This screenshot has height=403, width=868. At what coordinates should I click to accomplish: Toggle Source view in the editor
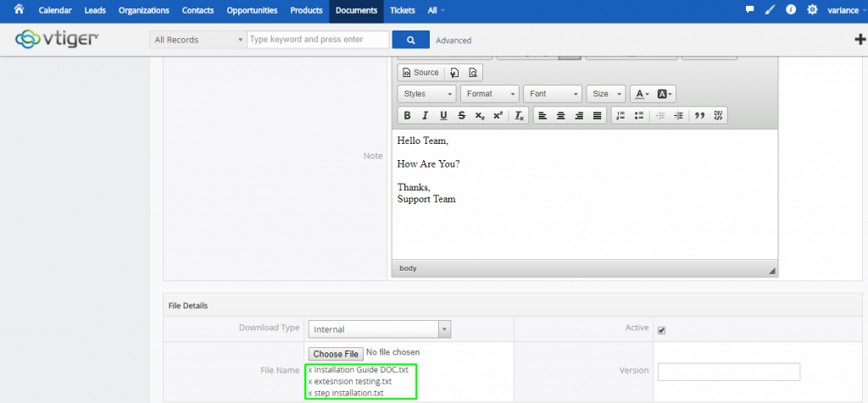pos(420,73)
